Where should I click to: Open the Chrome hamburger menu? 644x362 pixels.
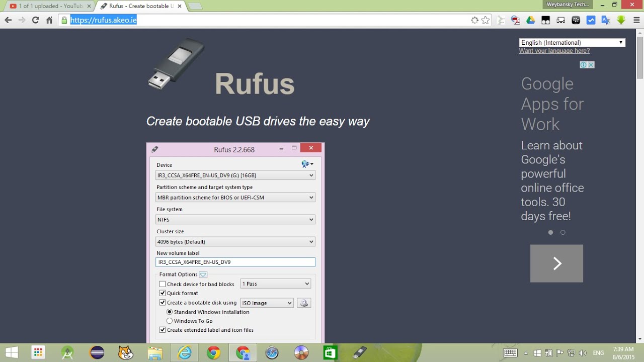click(636, 20)
